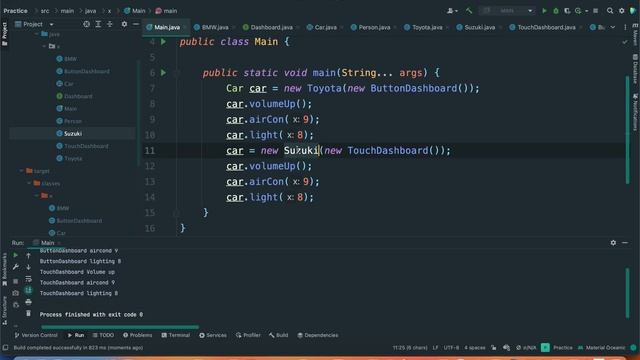Switch to Dashboard.java editor tab

tap(268, 27)
